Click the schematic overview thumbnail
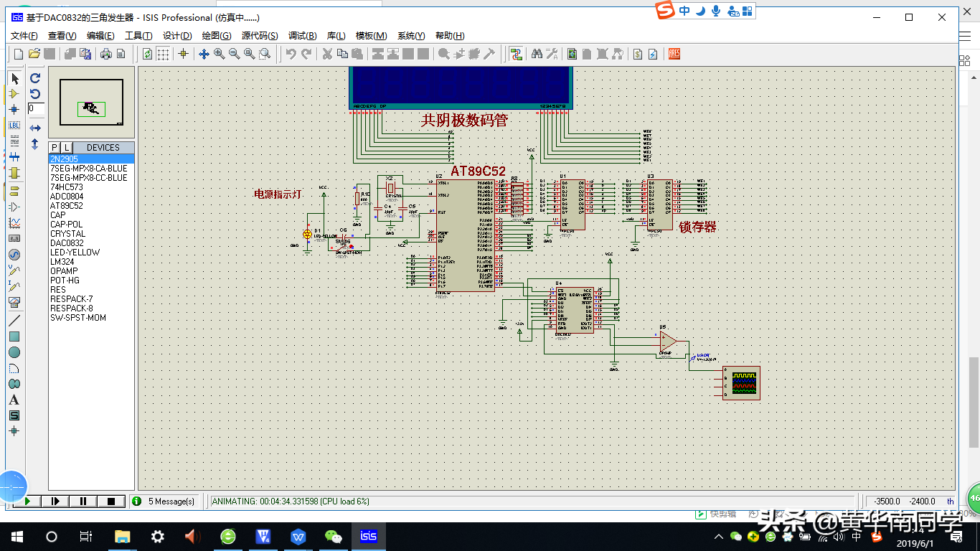The image size is (980, 551). [x=91, y=108]
